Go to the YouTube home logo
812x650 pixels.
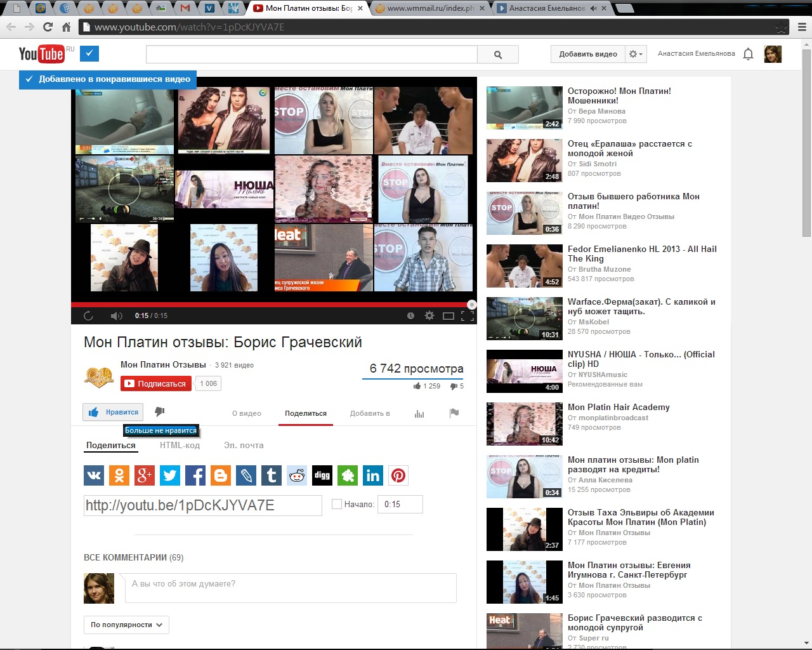click(x=41, y=54)
